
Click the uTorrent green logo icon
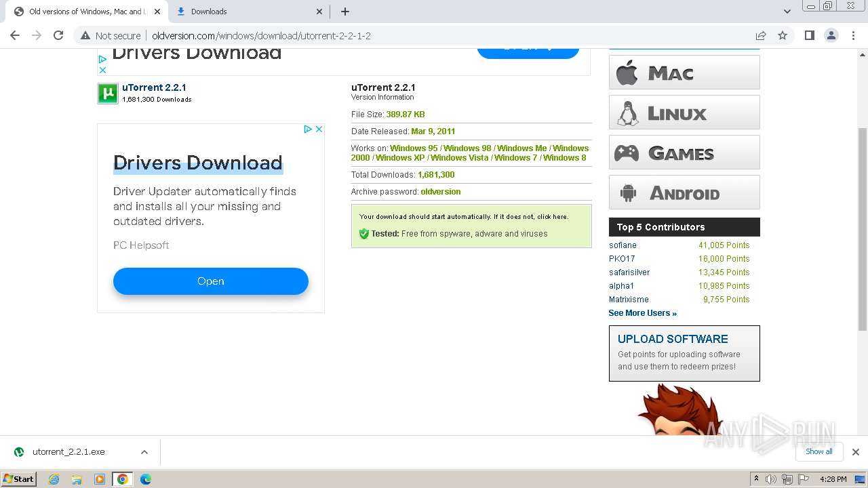108,93
